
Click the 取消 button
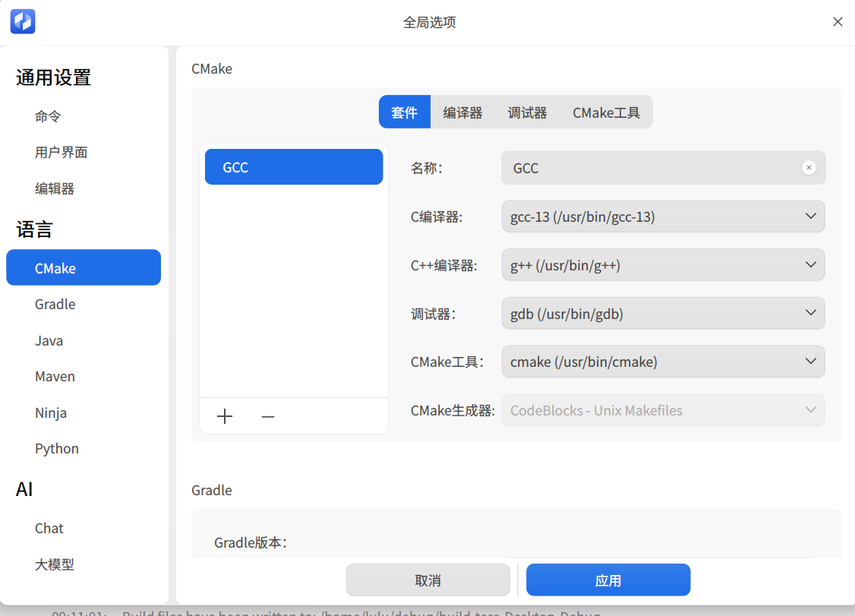click(x=427, y=580)
